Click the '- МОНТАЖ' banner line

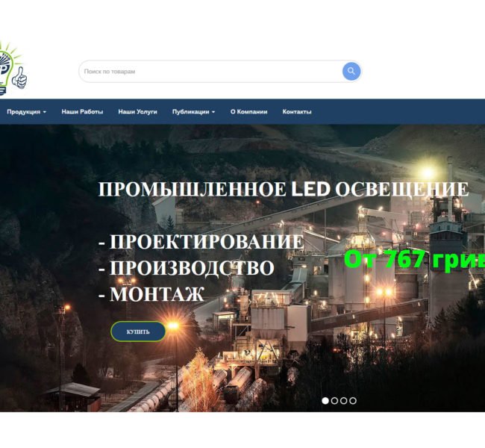tap(151, 294)
